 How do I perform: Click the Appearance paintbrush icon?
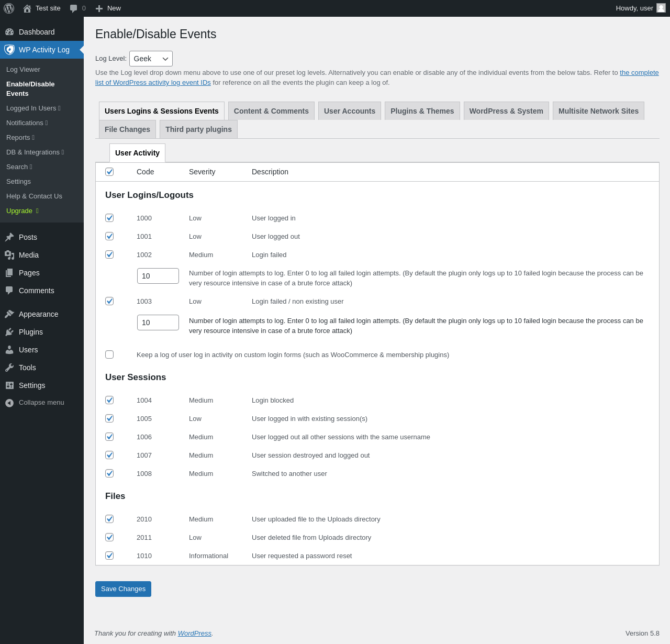tap(9, 314)
